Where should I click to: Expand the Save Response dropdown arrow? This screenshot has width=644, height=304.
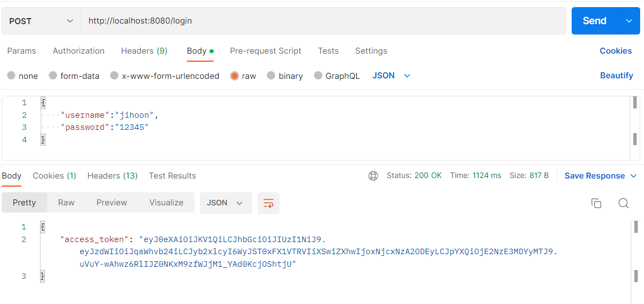(634, 176)
